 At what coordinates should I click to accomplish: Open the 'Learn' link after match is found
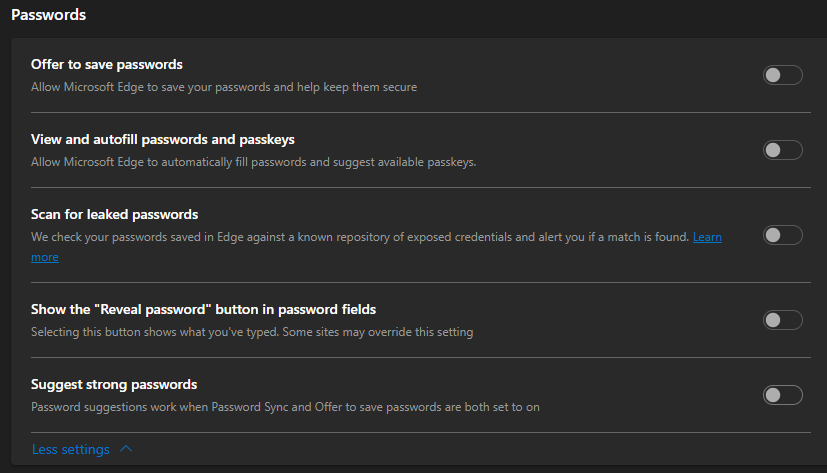(707, 237)
